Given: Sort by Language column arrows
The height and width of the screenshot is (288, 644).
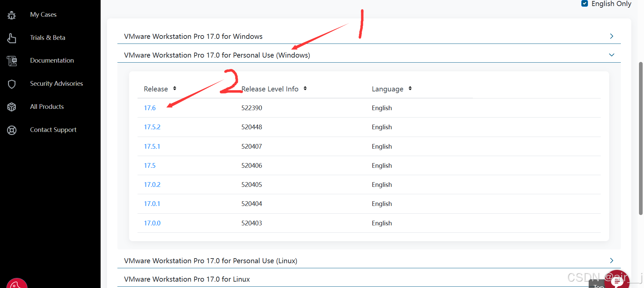Looking at the screenshot, I should click(x=410, y=88).
